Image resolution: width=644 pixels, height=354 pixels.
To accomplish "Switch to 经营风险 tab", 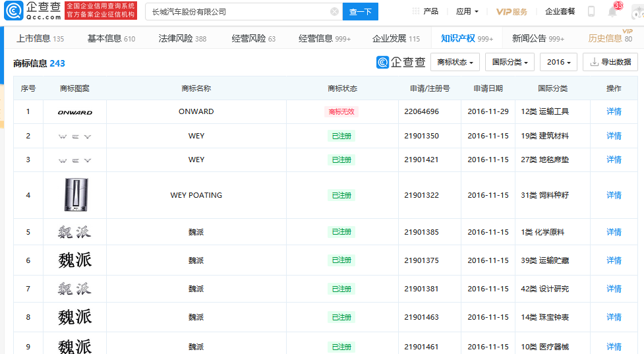I will click(253, 38).
